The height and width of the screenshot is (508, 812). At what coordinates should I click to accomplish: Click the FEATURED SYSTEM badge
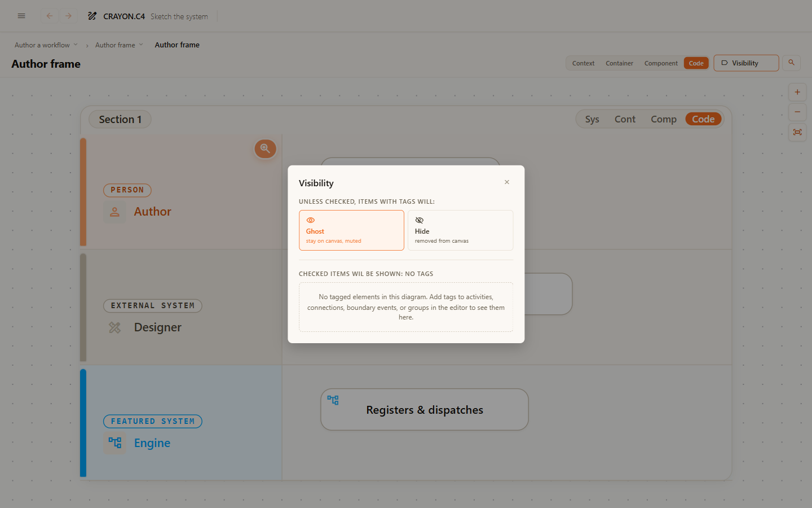153,422
